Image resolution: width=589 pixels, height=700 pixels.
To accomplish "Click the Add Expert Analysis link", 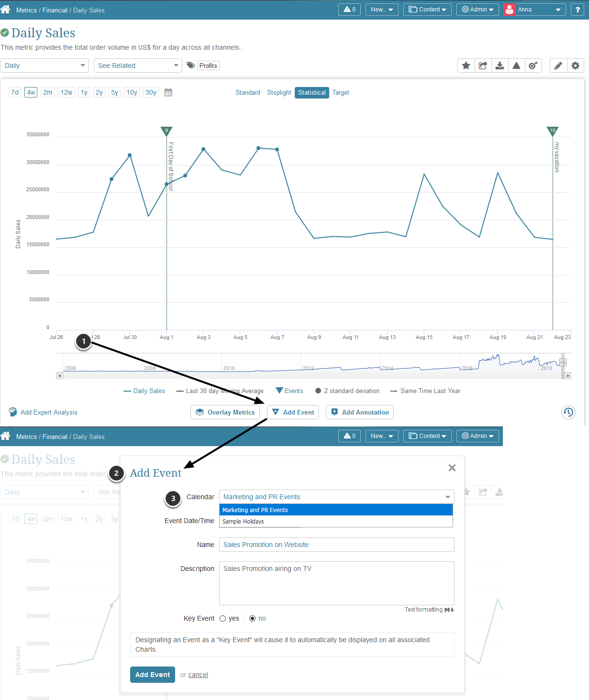I will [49, 412].
